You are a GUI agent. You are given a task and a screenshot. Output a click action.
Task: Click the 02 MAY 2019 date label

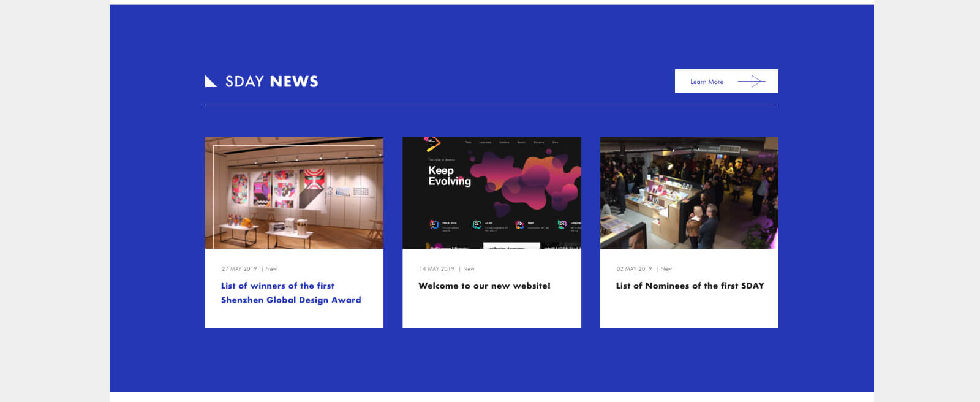click(x=634, y=269)
